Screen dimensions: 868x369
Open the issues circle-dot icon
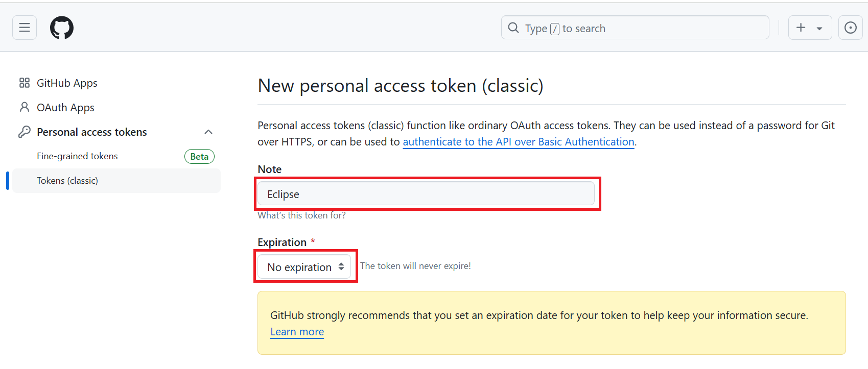click(851, 28)
